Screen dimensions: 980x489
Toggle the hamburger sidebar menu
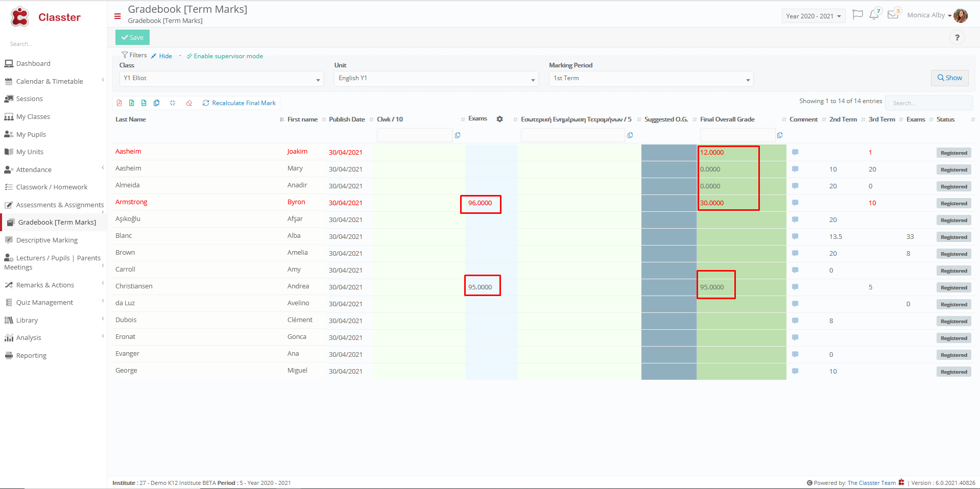pos(117,16)
